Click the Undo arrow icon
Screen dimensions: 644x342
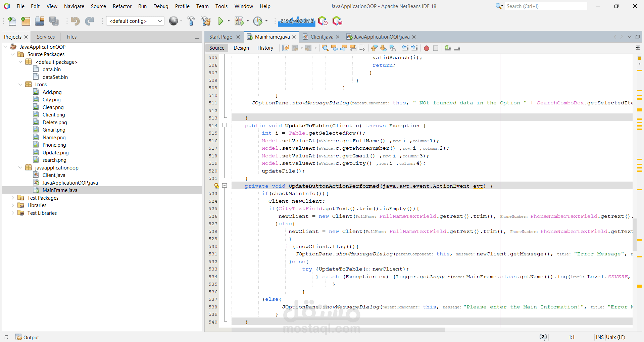(x=75, y=21)
